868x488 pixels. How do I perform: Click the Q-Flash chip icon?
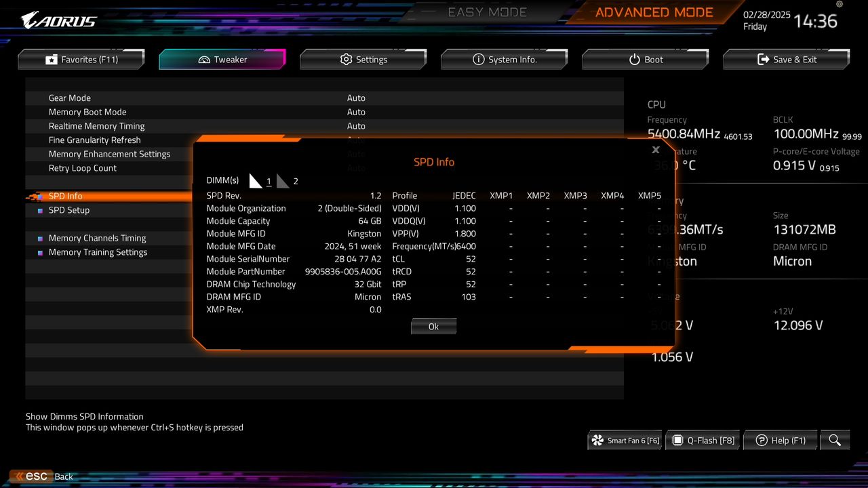pos(677,441)
